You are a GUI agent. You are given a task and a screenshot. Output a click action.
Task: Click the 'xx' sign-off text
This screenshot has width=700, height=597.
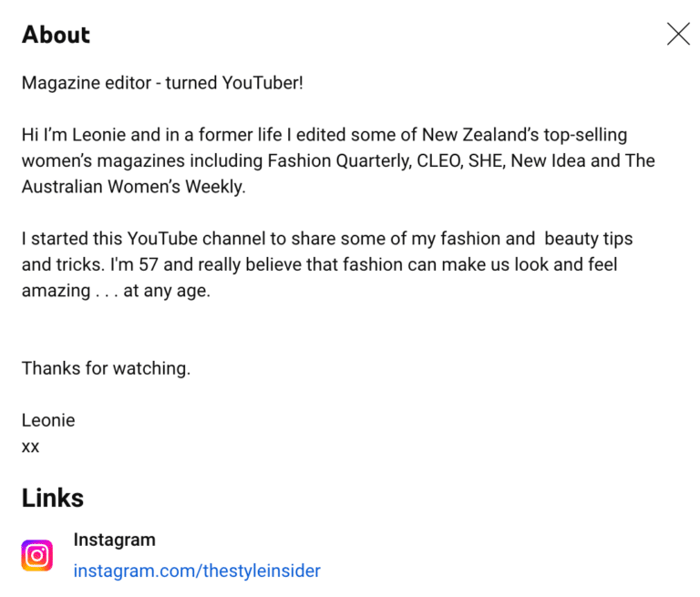pos(30,447)
